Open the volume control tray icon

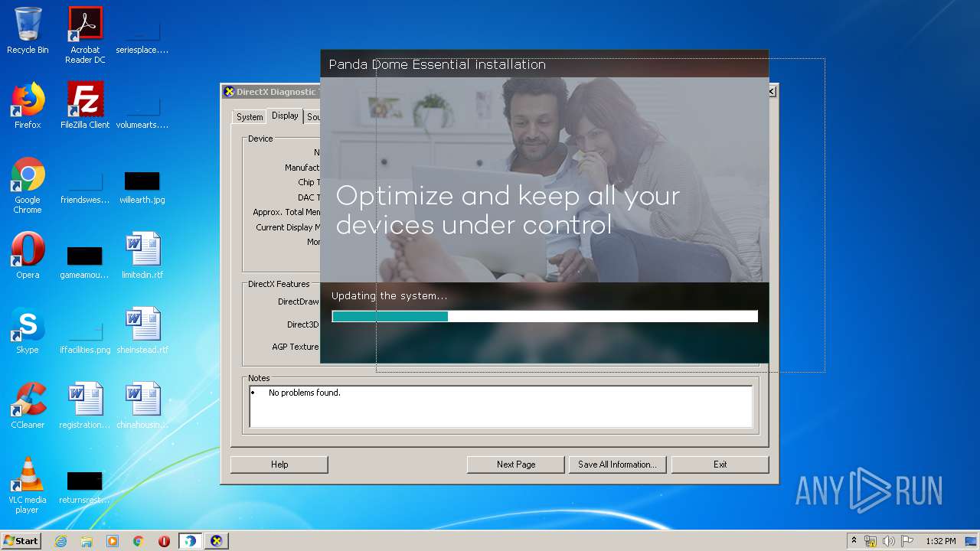(x=889, y=541)
